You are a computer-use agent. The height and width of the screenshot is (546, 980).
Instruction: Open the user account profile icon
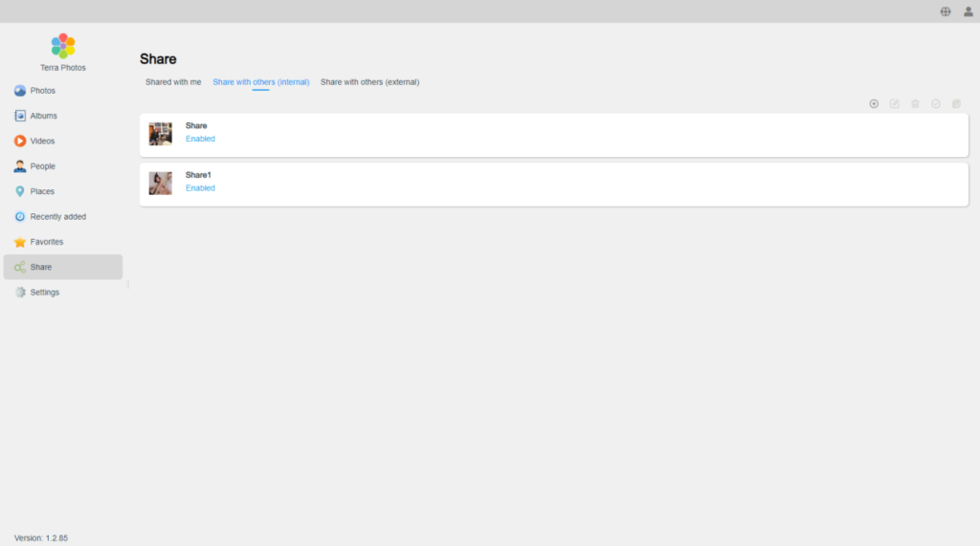tap(968, 11)
